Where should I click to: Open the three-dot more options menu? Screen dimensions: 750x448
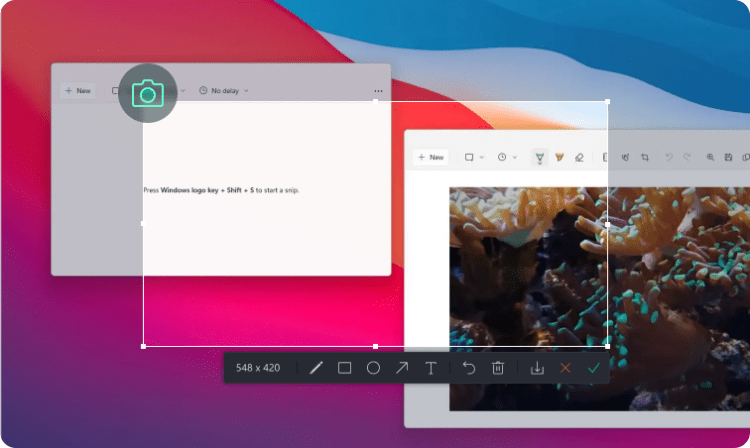pyautogui.click(x=378, y=91)
